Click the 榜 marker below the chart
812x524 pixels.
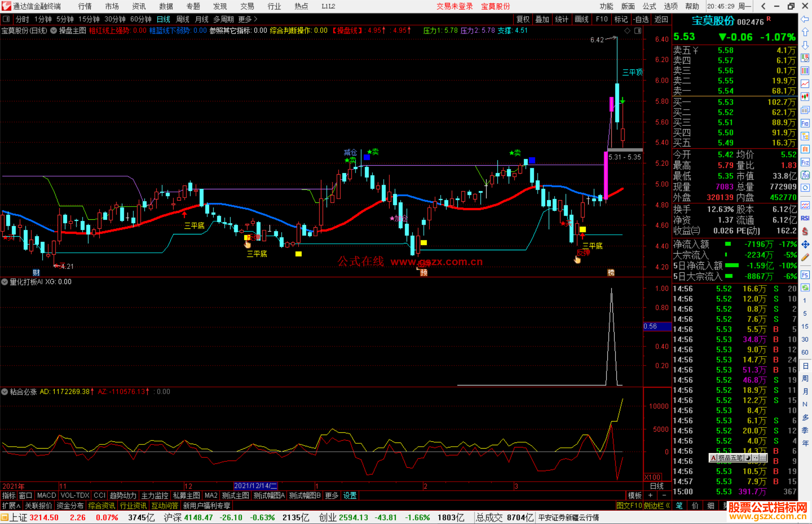(x=611, y=273)
